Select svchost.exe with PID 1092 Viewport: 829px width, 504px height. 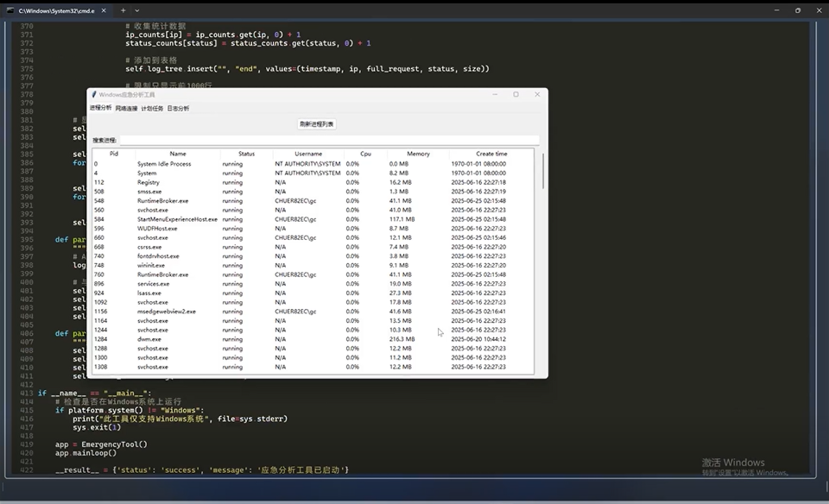(x=313, y=302)
